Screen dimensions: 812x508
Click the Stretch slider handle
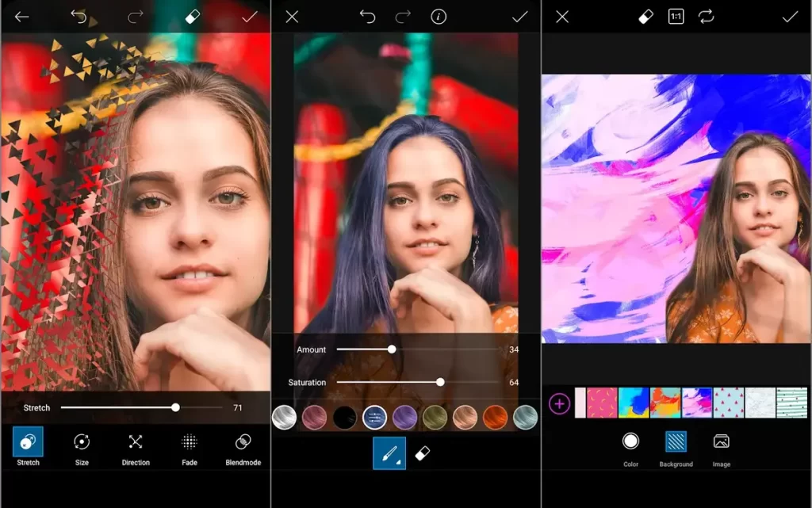click(x=175, y=407)
